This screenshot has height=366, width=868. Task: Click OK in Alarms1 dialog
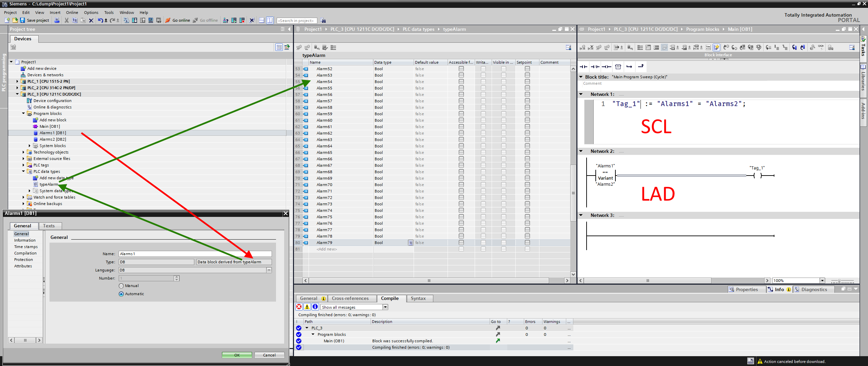(237, 355)
